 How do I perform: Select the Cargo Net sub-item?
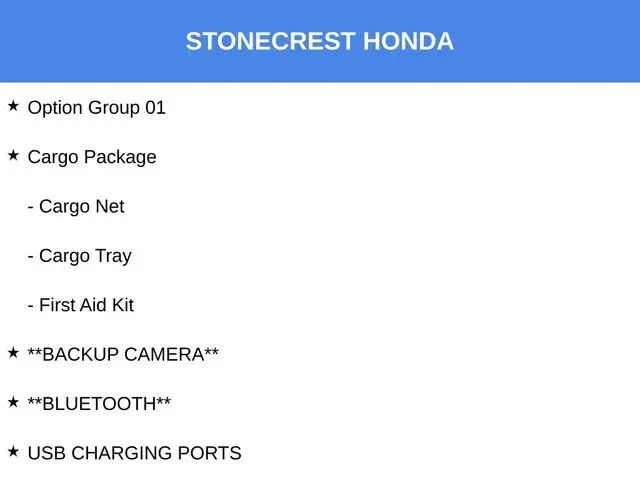click(x=82, y=206)
